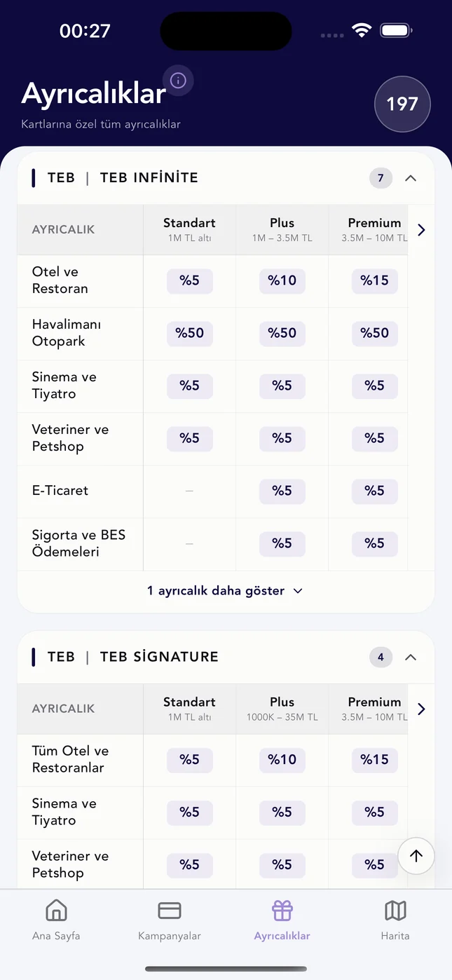Tap the scroll-to-top arrow button

pos(416,856)
